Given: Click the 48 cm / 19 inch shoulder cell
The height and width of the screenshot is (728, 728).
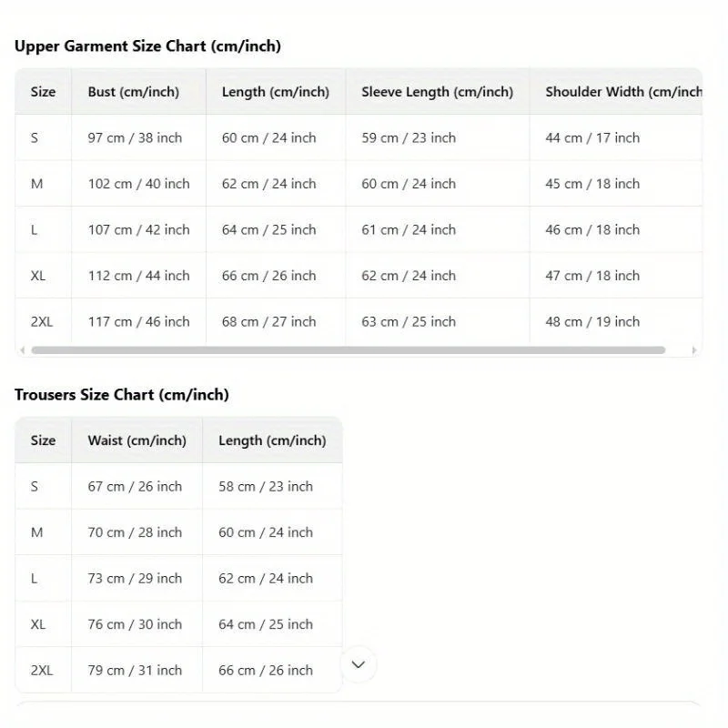Looking at the screenshot, I should (592, 322).
